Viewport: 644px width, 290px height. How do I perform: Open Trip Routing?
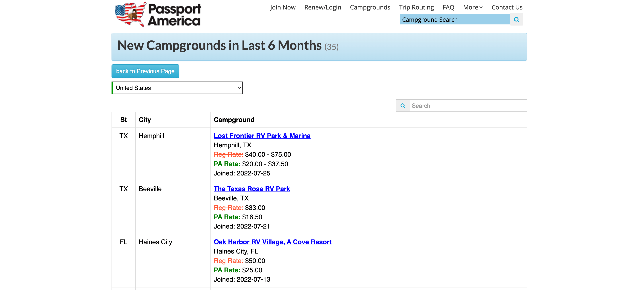pos(416,7)
